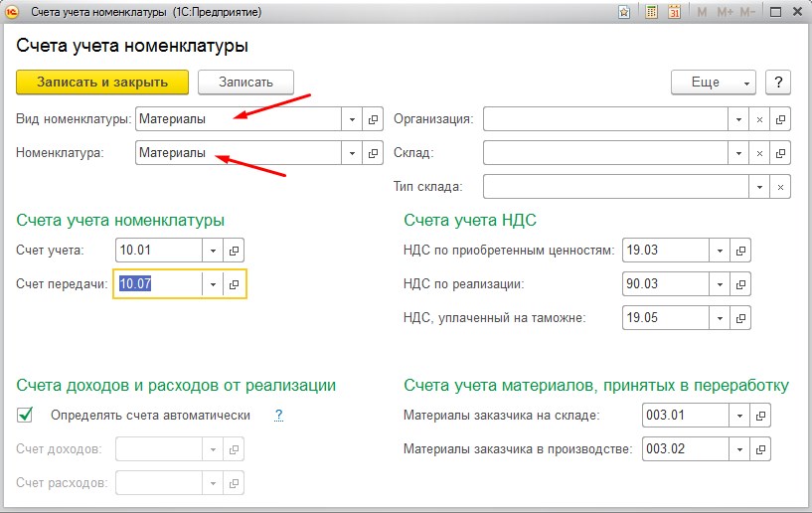
Task: Click the ? hint link beside автоматически
Action: pyautogui.click(x=278, y=415)
